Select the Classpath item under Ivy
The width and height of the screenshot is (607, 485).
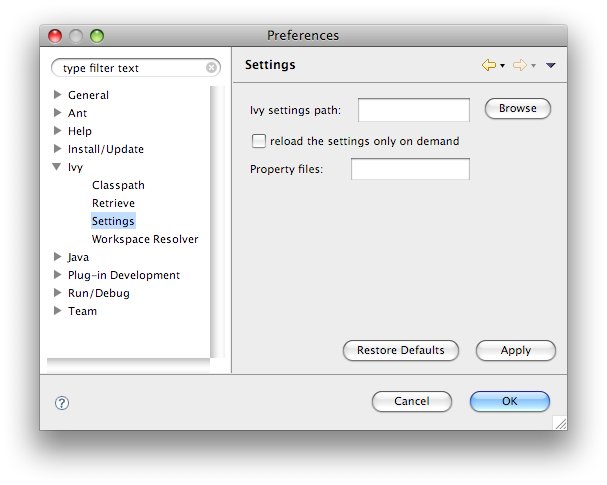pyautogui.click(x=118, y=185)
